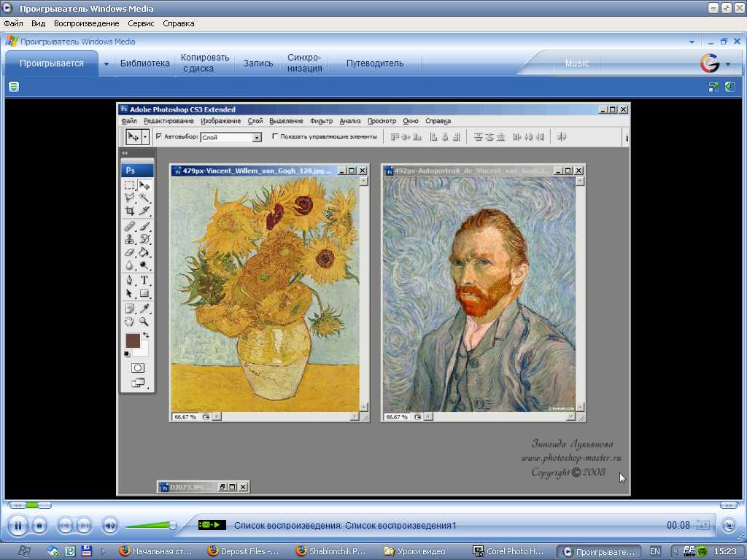Open the Воспроизведение menu
This screenshot has height=560, width=747.
tap(86, 23)
